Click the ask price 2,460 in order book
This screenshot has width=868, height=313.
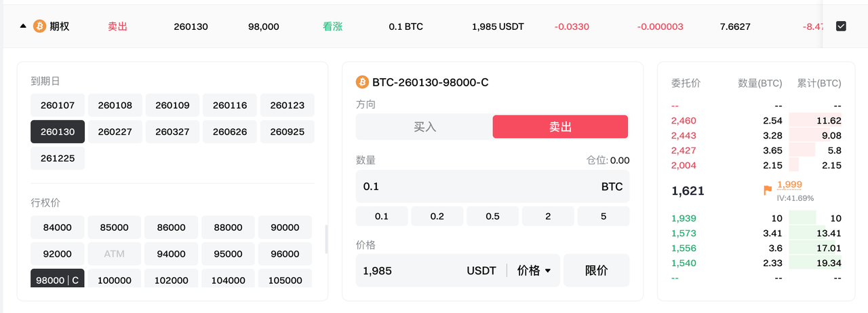[684, 120]
